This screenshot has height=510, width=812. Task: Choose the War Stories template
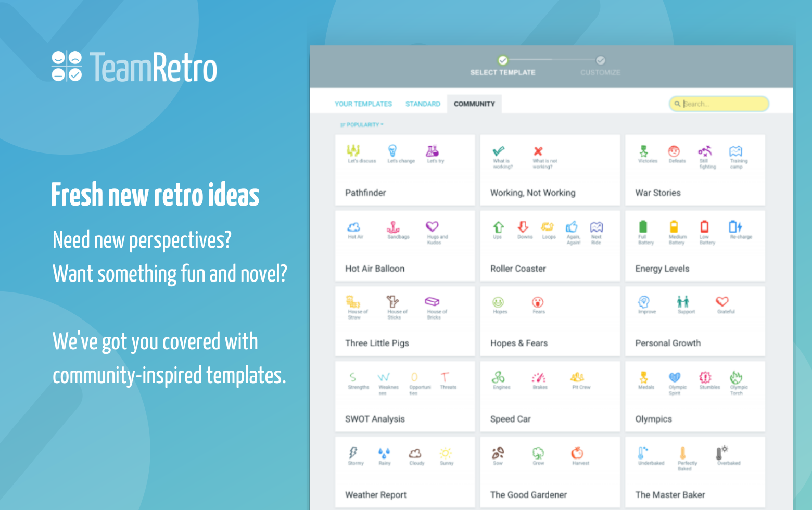695,170
